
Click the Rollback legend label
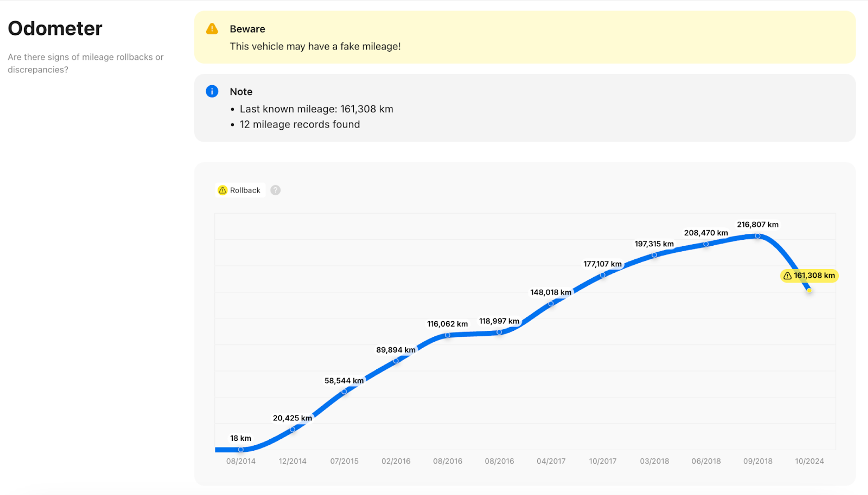click(245, 190)
